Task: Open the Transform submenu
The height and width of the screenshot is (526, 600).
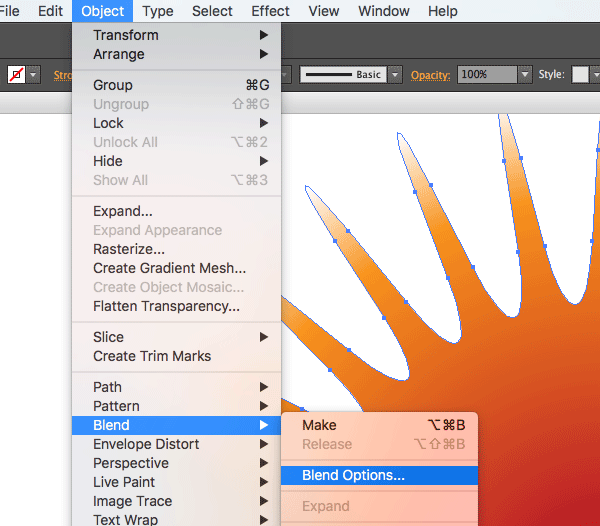Action: (x=125, y=35)
